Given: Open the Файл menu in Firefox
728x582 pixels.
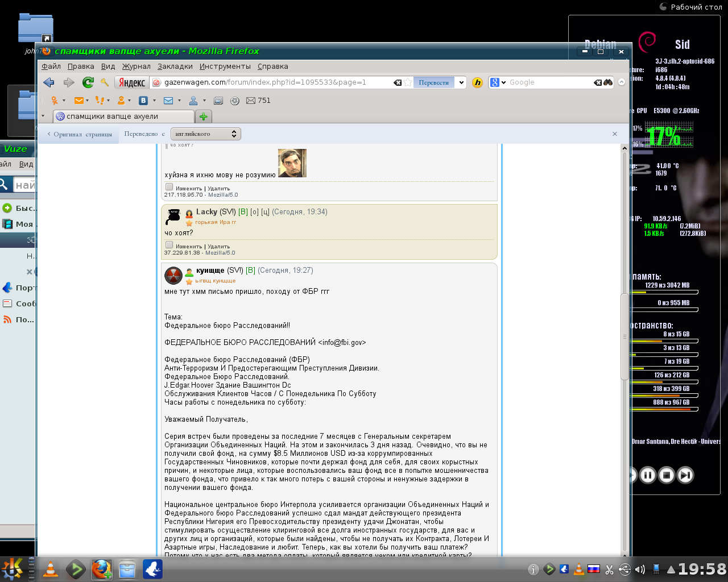Looking at the screenshot, I should (x=51, y=66).
